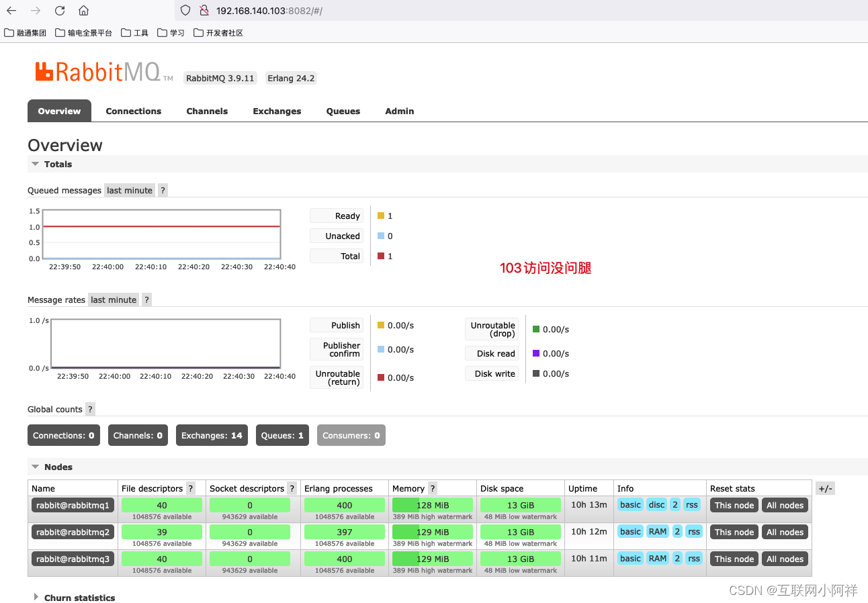Open the browser home icon

click(83, 11)
